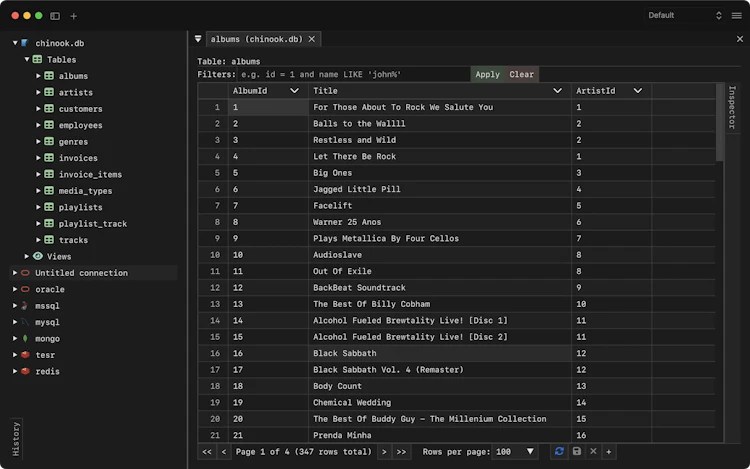The width and height of the screenshot is (750, 469).
Task: Save changes with the floppy disk icon
Action: 577,451
